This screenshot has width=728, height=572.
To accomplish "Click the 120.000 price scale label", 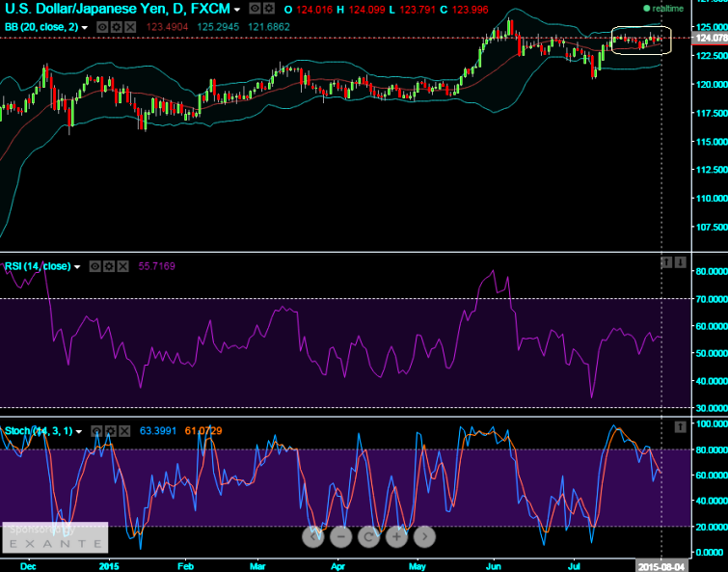I will click(712, 85).
